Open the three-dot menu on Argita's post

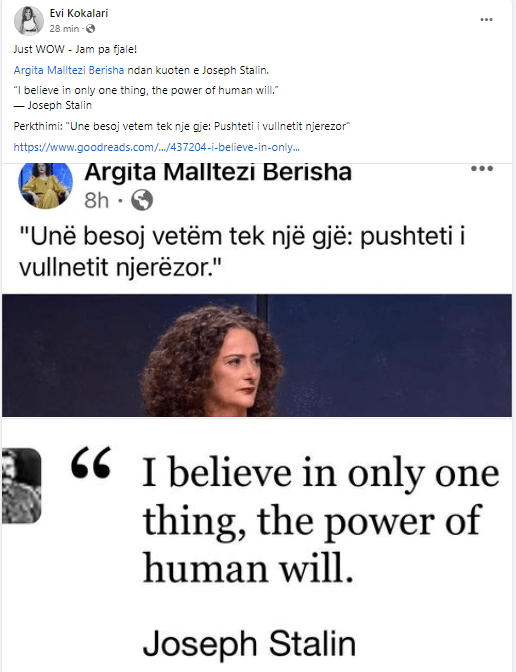[482, 168]
